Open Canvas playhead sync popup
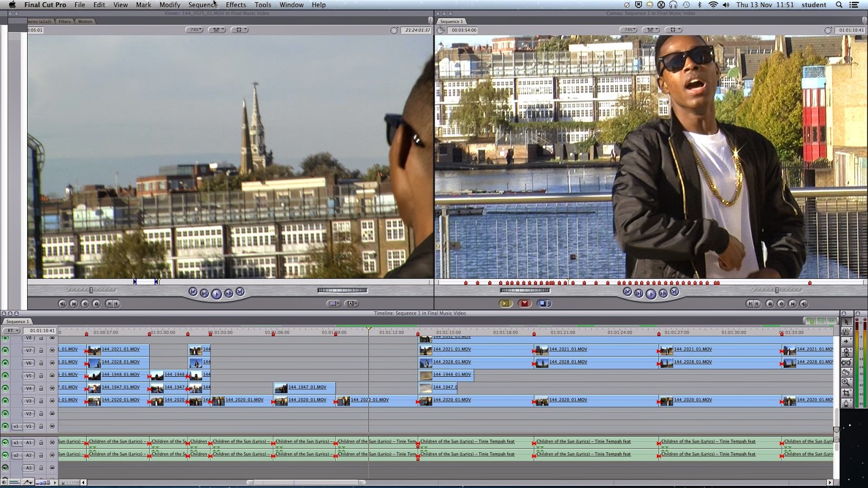The height and width of the screenshot is (488, 868). click(652, 30)
